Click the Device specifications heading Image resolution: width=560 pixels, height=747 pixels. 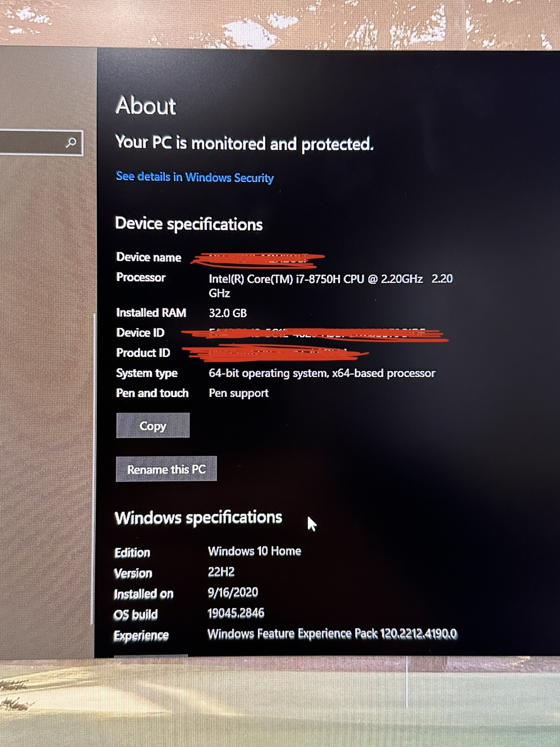coord(189,224)
